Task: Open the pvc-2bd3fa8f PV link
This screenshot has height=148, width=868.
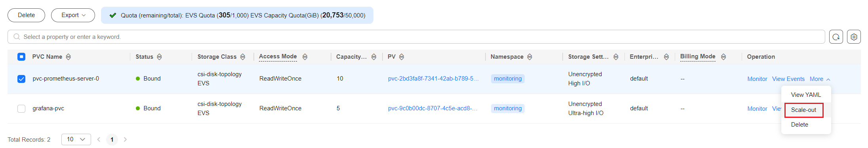Action: (x=433, y=79)
